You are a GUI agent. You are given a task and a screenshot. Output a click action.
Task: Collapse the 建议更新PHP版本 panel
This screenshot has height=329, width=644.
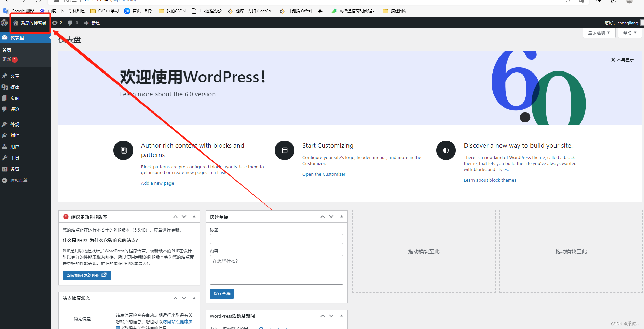tap(194, 217)
